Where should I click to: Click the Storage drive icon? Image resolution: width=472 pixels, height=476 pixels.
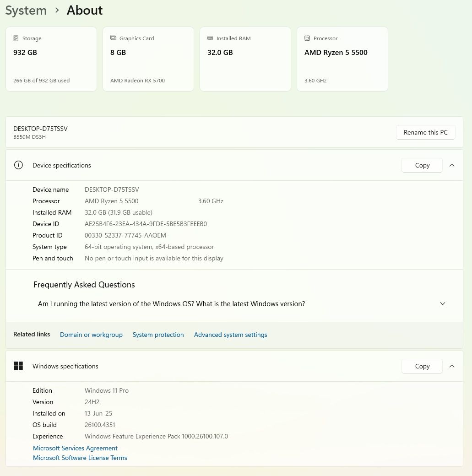(x=16, y=38)
